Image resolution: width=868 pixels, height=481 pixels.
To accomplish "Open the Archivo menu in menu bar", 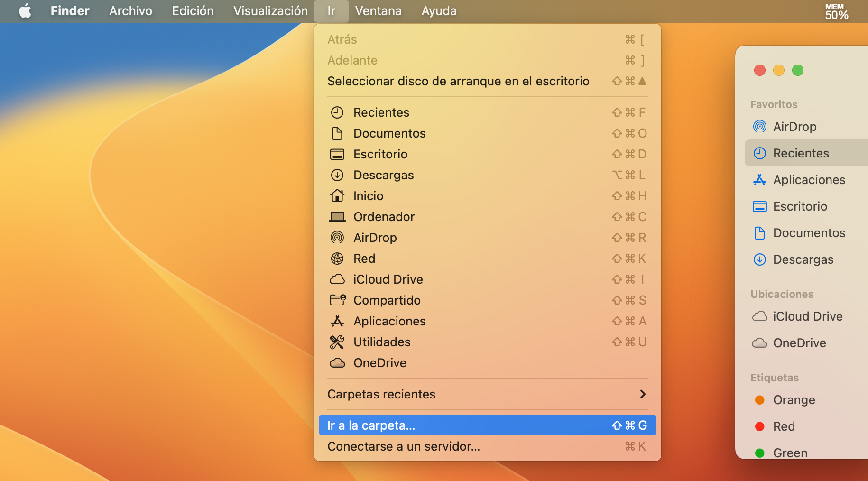I will (x=130, y=11).
